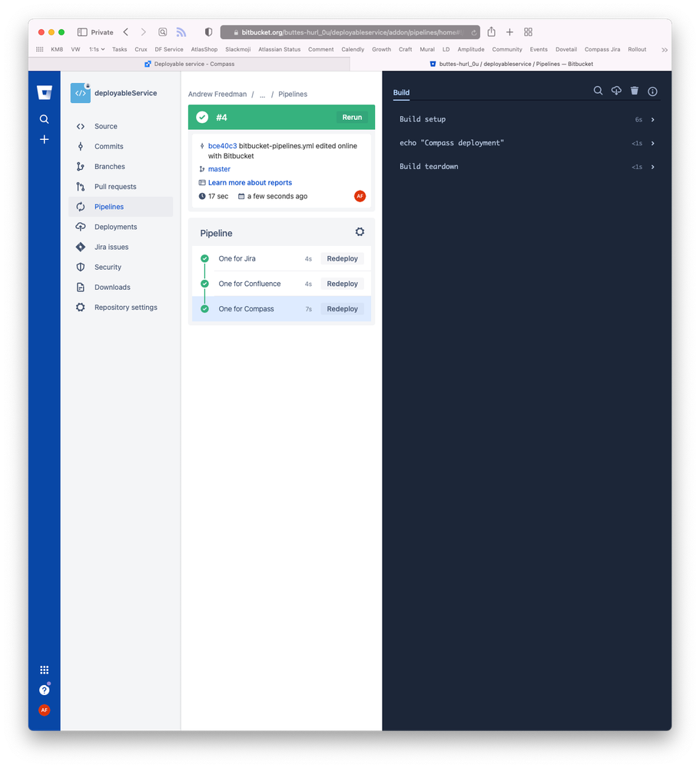
Task: Show build info via info icon
Action: coord(652,91)
